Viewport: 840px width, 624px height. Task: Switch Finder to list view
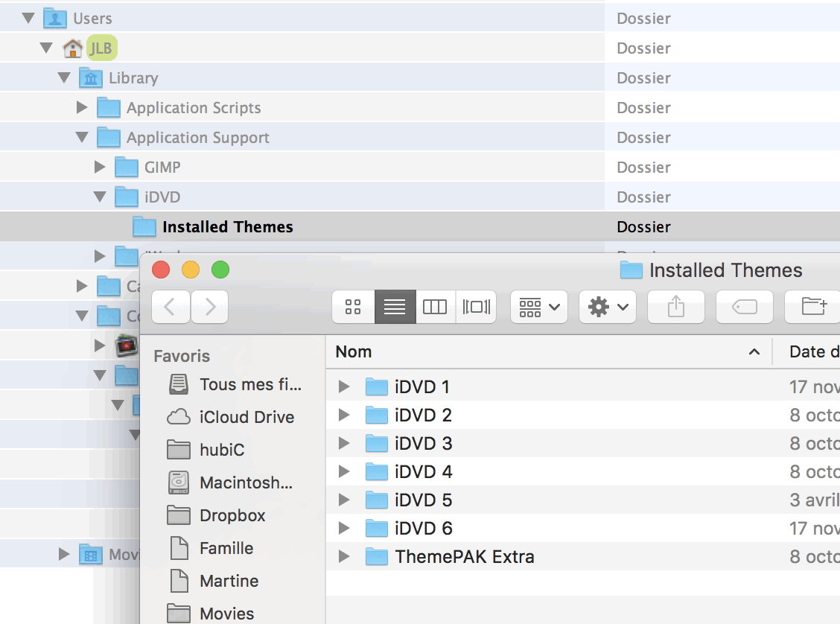[x=395, y=307]
